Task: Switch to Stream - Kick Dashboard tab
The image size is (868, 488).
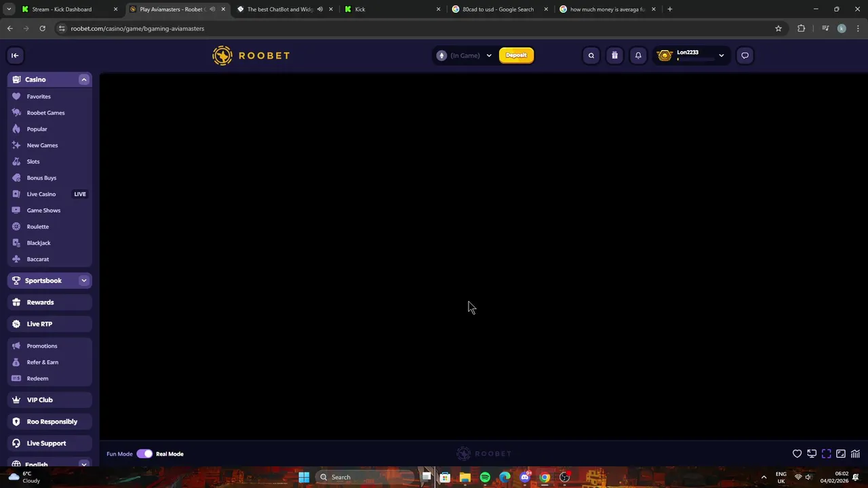Action: click(68, 9)
